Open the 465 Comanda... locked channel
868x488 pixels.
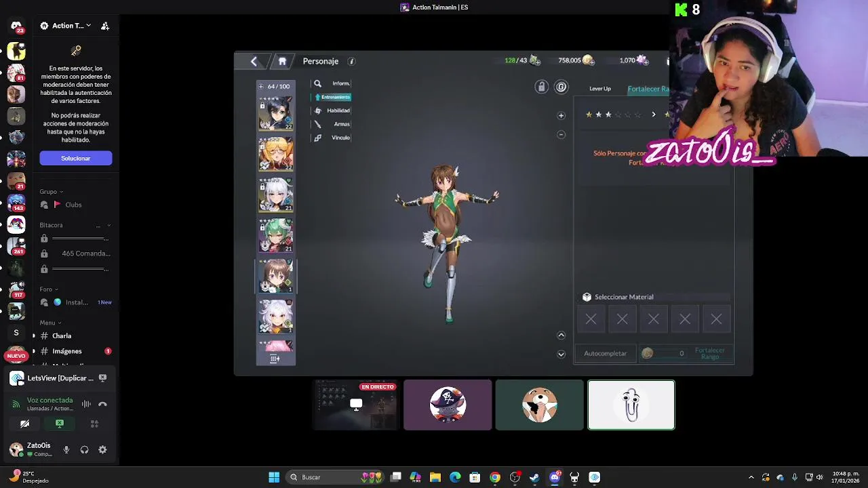click(75, 253)
